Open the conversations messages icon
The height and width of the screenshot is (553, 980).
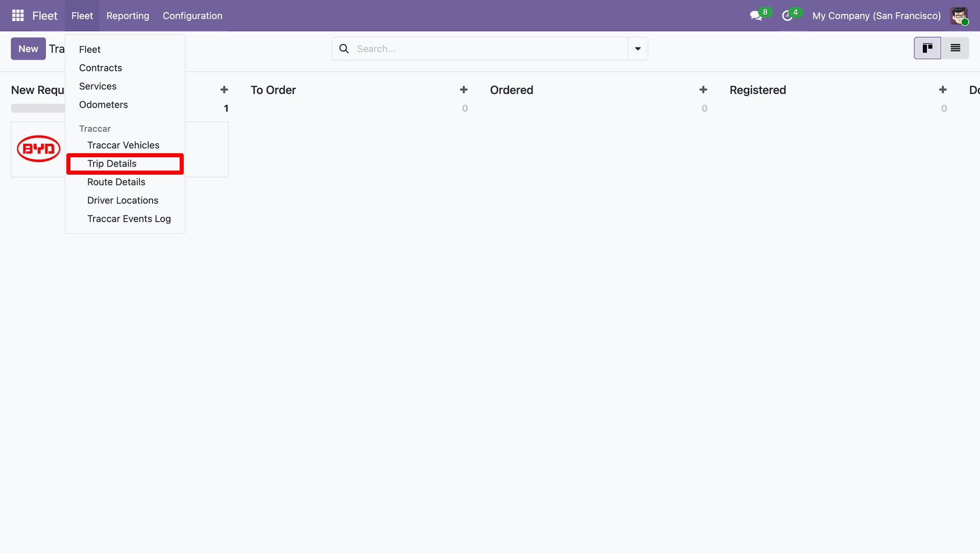[x=756, y=16]
